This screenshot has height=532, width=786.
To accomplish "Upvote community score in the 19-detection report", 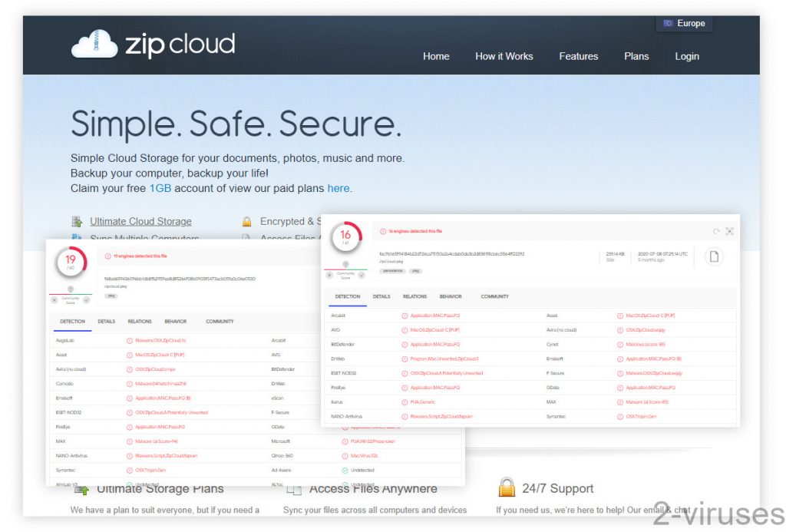I will point(87,299).
